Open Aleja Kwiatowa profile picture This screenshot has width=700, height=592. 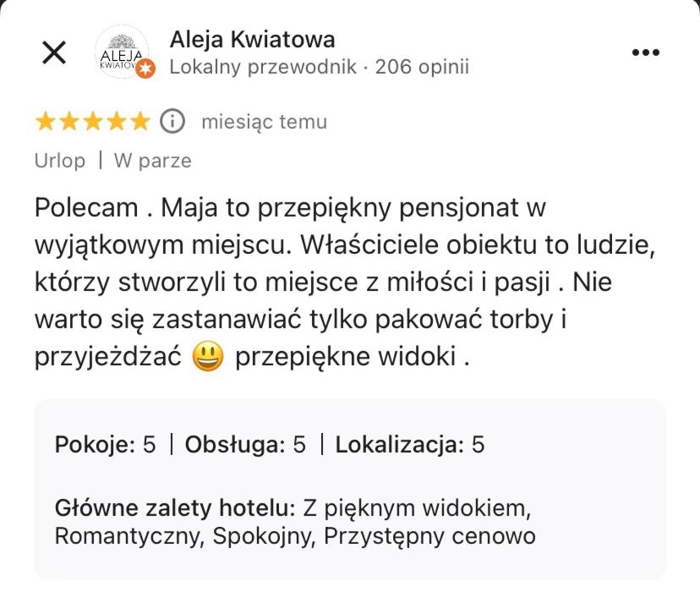pyautogui.click(x=123, y=52)
